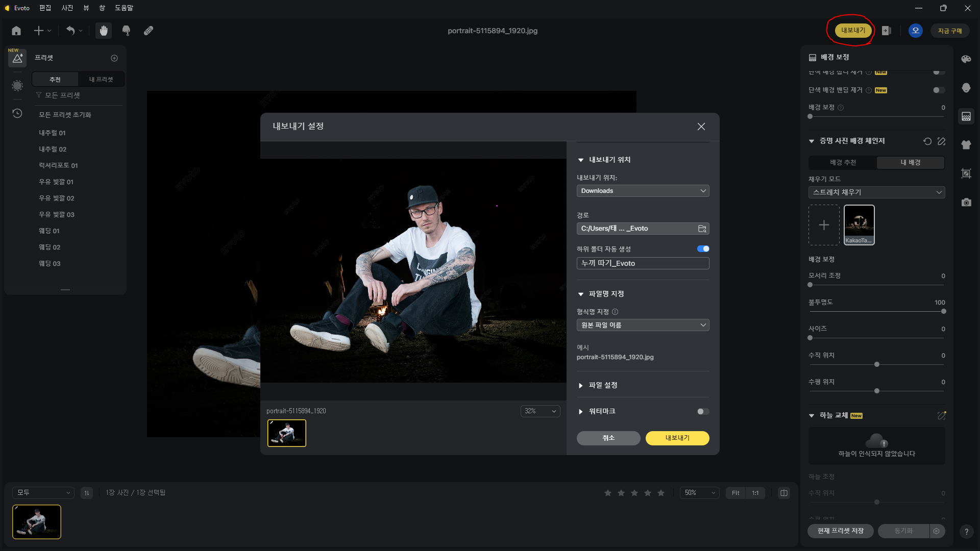Browse folder icon in export path field
Screen dimensions: 980x551
(x=702, y=229)
